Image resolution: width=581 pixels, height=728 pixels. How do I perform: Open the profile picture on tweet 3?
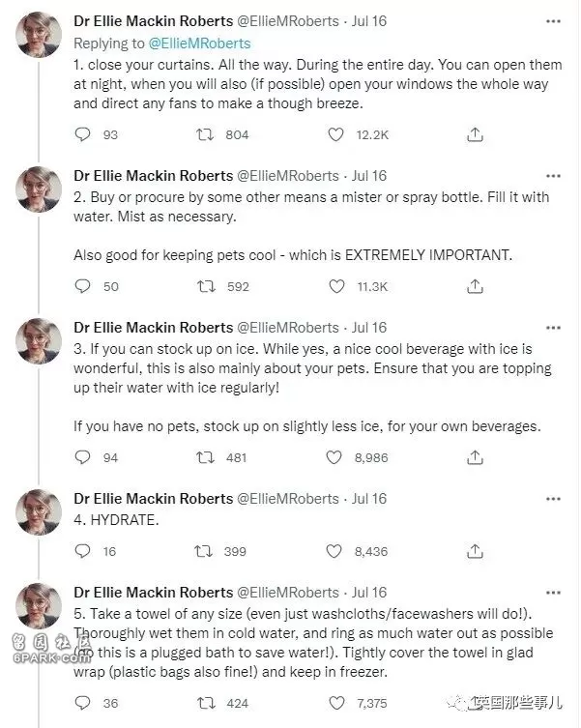click(x=39, y=340)
